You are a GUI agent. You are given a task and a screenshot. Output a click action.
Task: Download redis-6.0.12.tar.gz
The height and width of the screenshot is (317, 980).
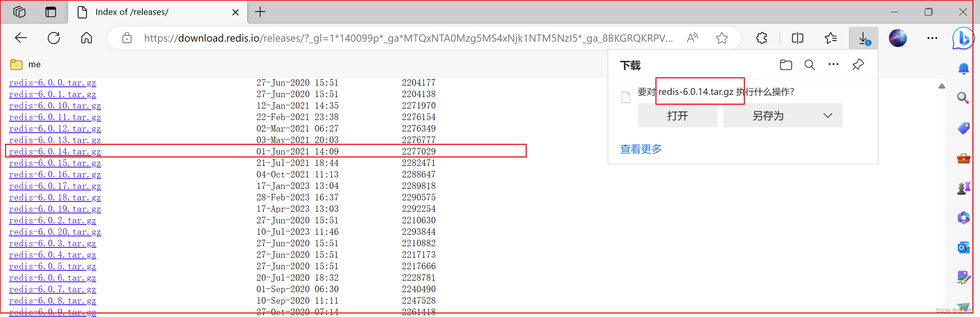click(x=55, y=128)
